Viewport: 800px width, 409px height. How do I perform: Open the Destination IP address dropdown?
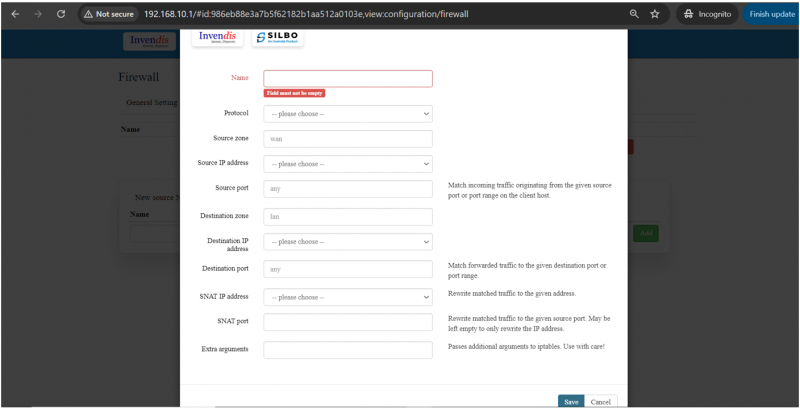pyautogui.click(x=347, y=242)
